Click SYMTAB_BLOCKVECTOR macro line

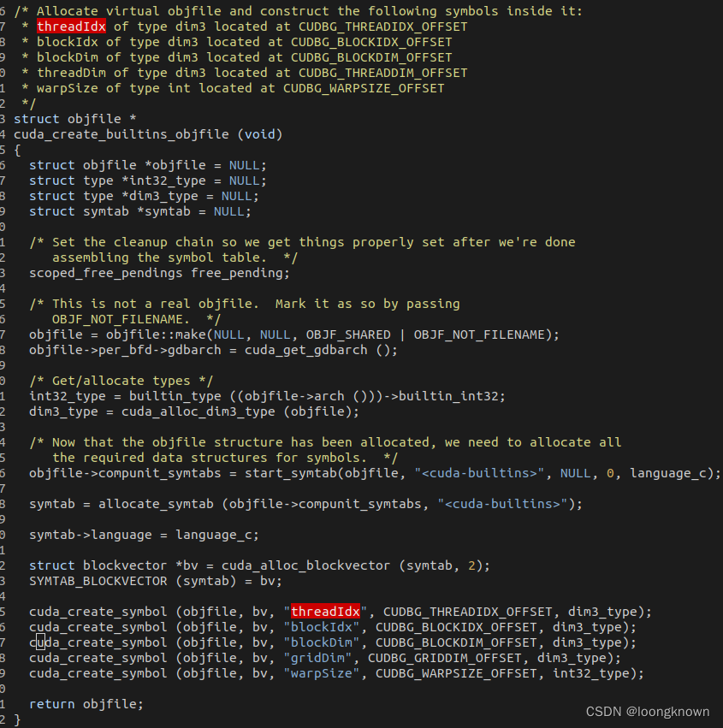(156, 581)
